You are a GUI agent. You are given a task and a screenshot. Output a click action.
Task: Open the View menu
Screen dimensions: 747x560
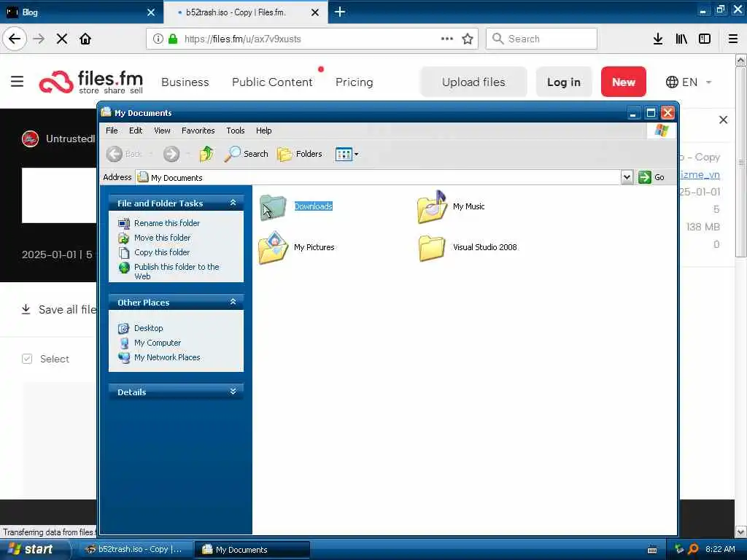coord(162,131)
